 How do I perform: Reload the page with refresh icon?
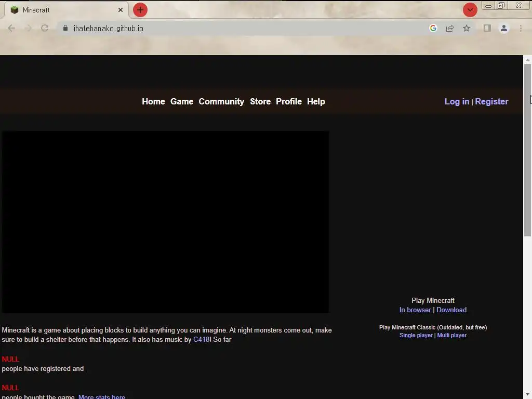(45, 28)
